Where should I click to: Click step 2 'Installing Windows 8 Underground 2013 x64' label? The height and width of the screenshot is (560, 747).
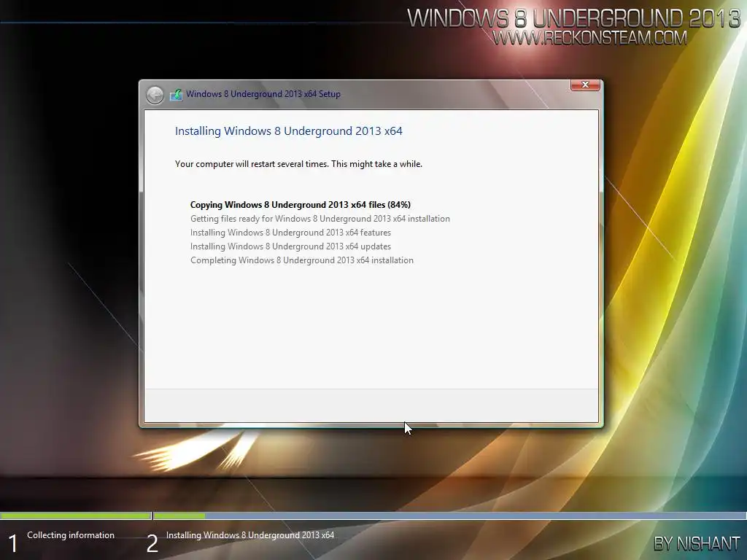tap(250, 535)
